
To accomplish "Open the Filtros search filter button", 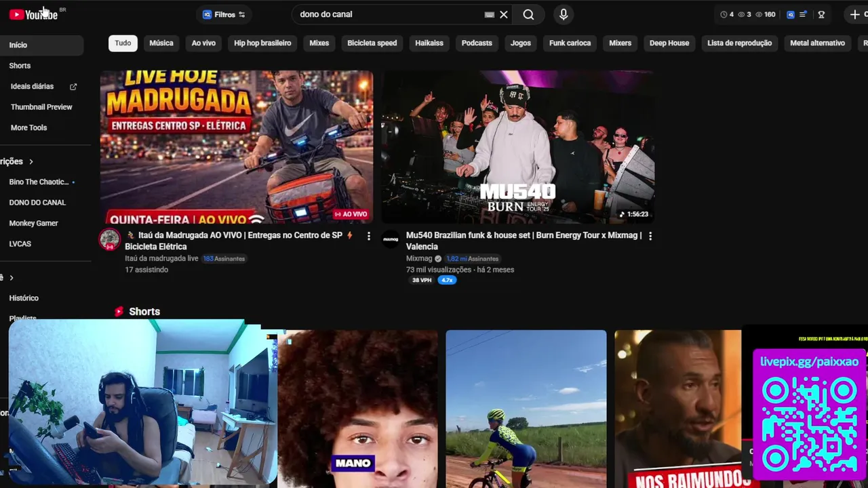I will point(224,14).
